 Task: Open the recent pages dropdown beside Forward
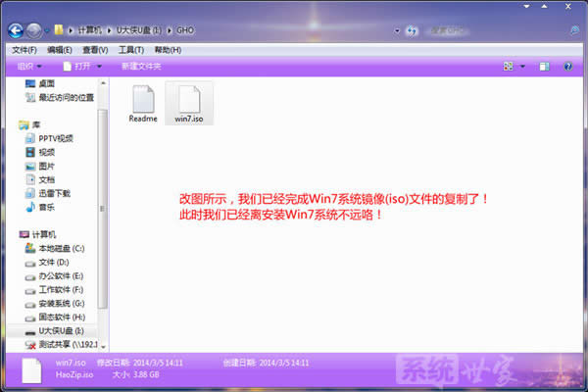(47, 30)
